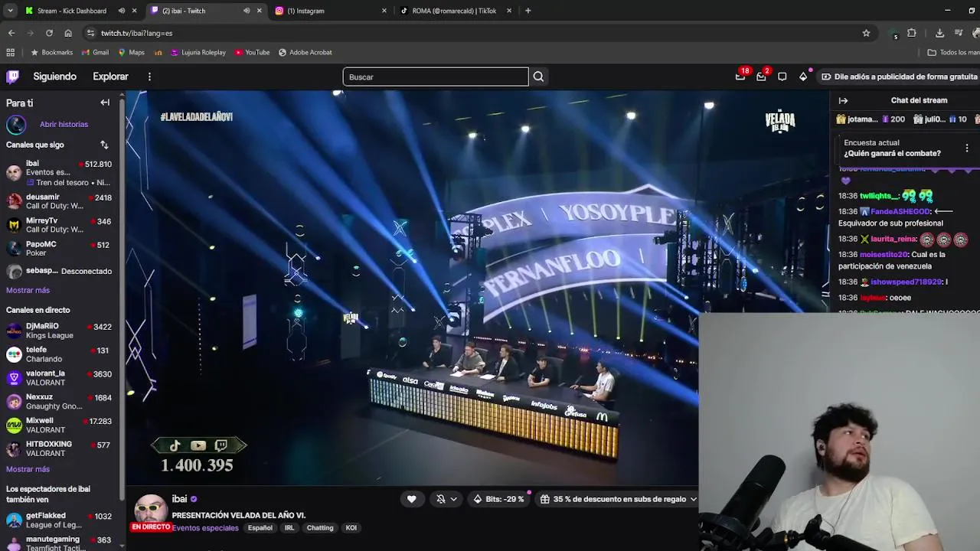Show more live channels link
The height and width of the screenshot is (551, 980).
click(x=28, y=469)
